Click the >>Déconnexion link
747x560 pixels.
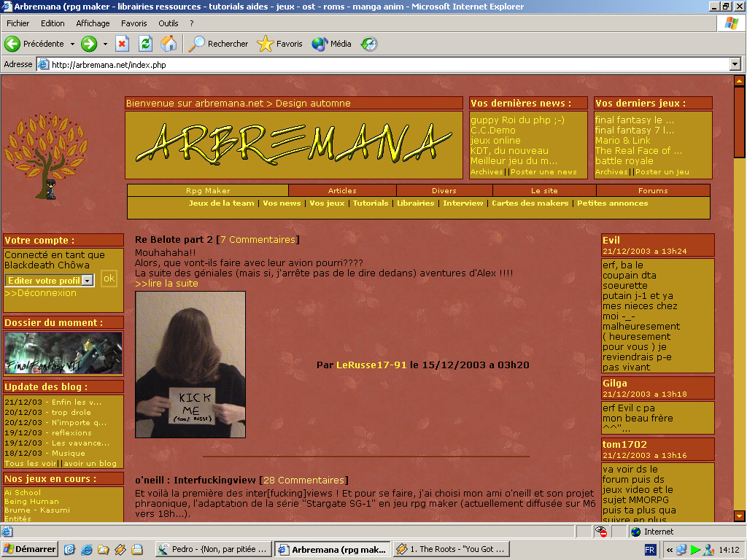[41, 293]
